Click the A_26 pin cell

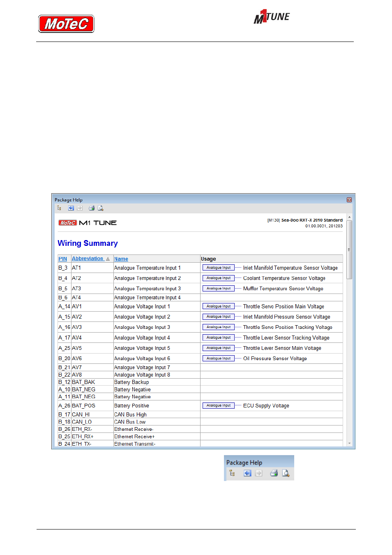point(64,406)
